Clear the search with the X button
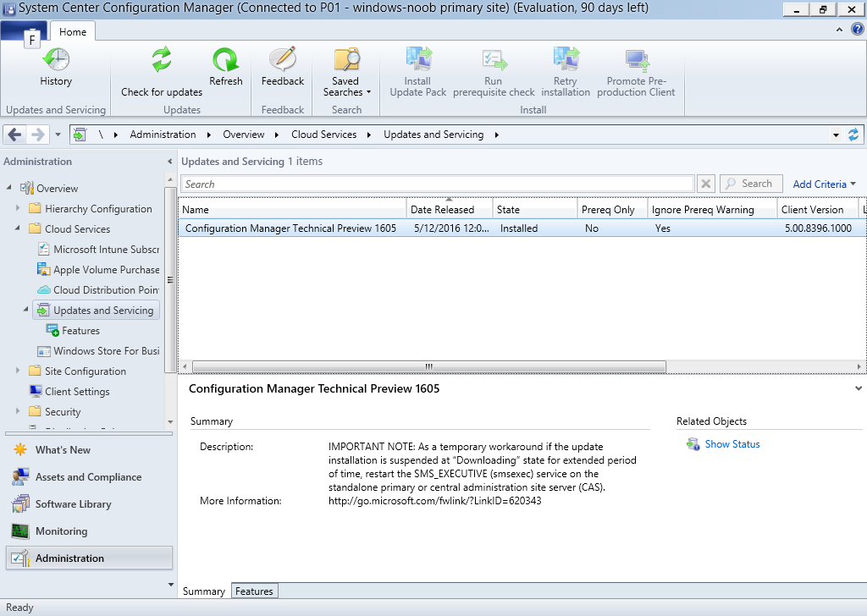This screenshot has width=867, height=616. click(705, 184)
